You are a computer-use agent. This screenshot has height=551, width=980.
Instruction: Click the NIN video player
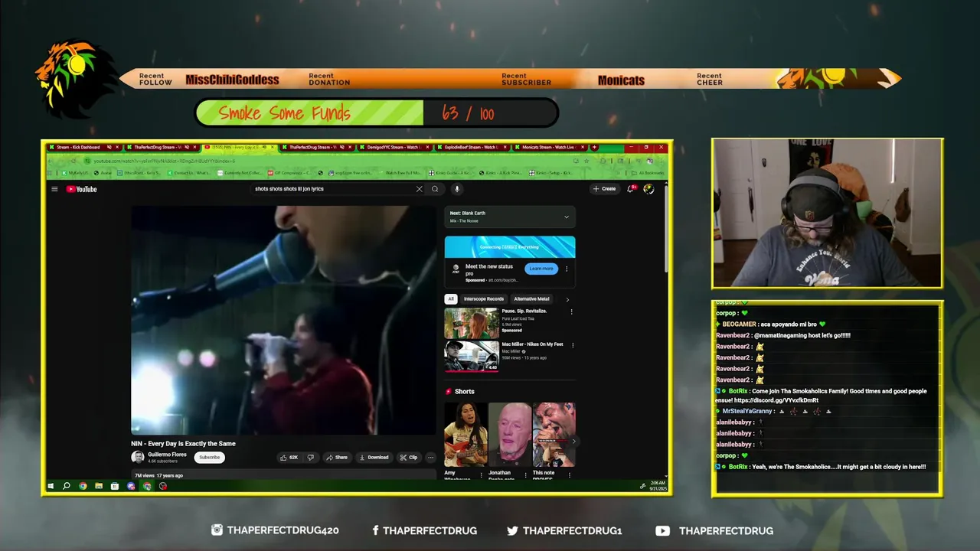click(x=283, y=320)
